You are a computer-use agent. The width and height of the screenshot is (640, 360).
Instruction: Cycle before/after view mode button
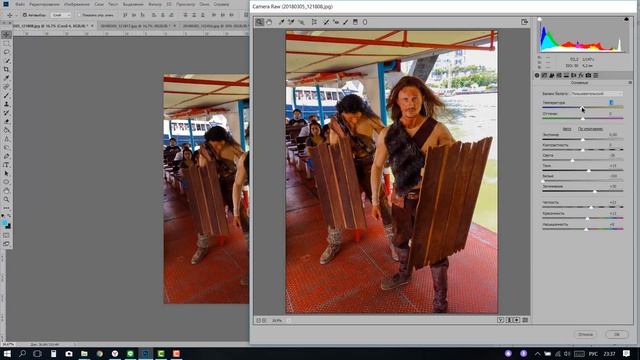coord(501,320)
